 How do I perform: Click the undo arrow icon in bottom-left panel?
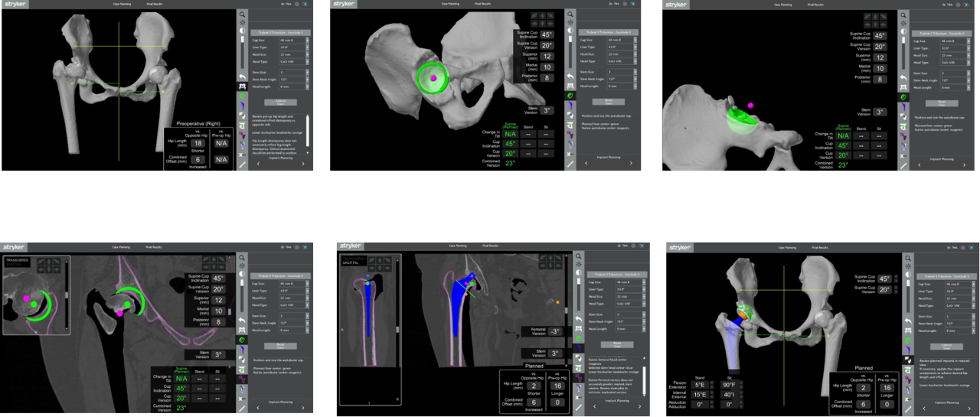point(242,320)
